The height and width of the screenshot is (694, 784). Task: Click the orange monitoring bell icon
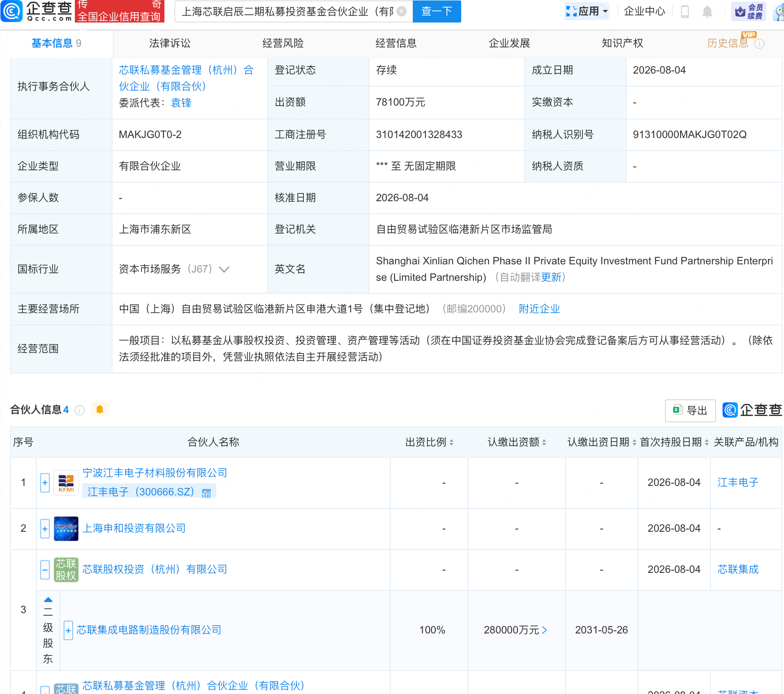pyautogui.click(x=100, y=409)
